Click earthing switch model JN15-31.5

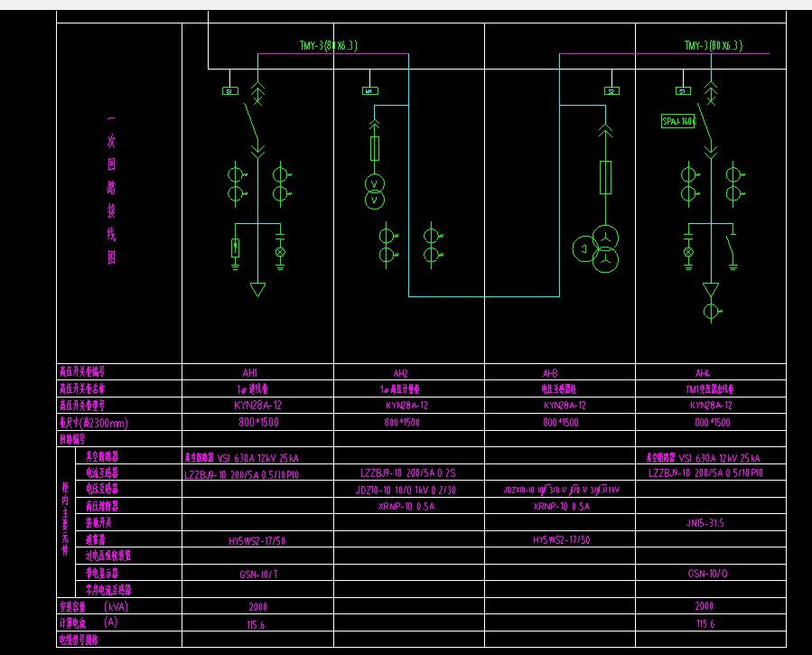pyautogui.click(x=705, y=523)
